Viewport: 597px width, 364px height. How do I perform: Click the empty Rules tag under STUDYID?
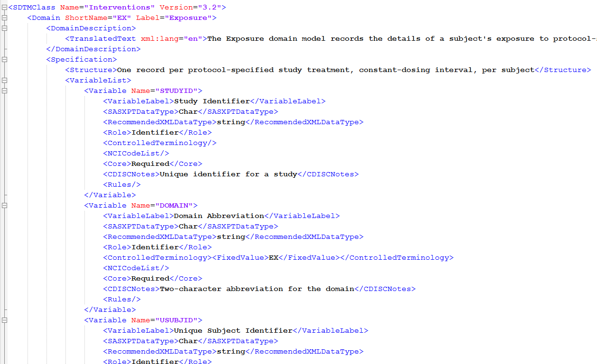click(x=121, y=184)
